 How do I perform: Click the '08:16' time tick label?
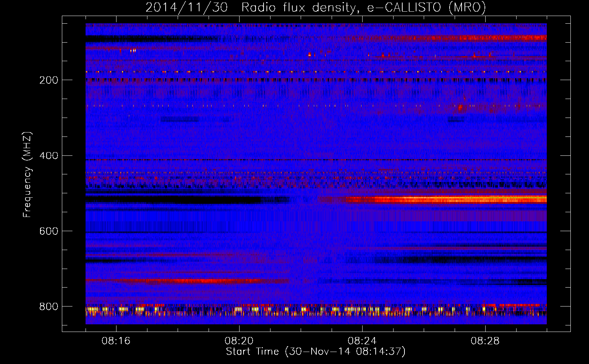116,341
